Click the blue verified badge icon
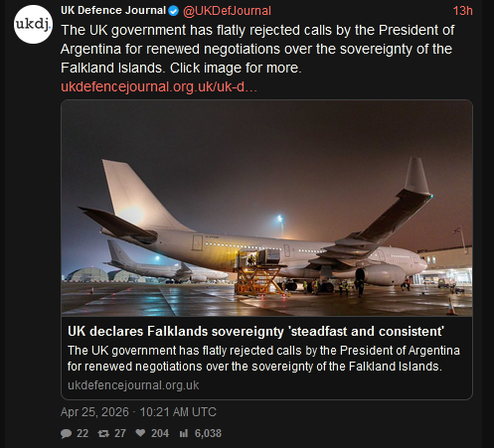 pyautogui.click(x=174, y=11)
